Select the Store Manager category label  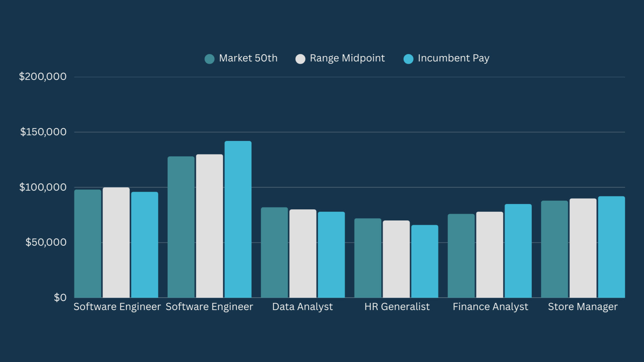tap(583, 307)
